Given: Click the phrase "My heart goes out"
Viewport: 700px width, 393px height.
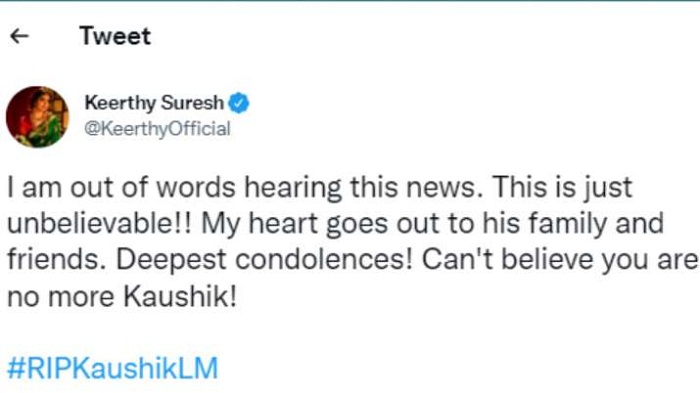Looking at the screenshot, I should click(324, 224).
